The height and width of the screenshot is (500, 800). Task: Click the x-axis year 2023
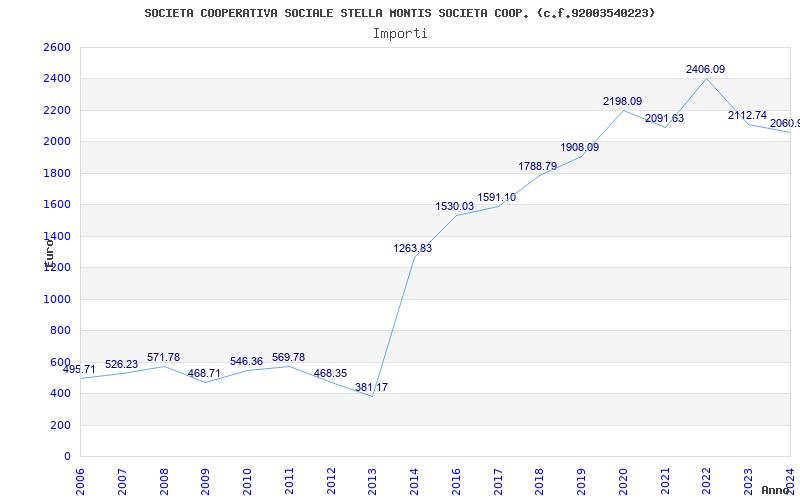point(748,482)
